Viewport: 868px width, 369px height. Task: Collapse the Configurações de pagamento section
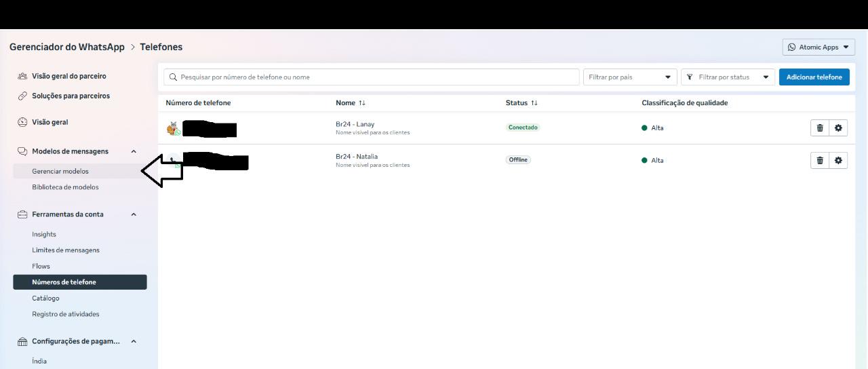pos(134,341)
